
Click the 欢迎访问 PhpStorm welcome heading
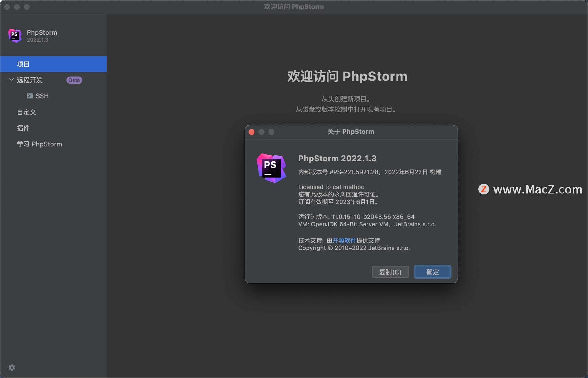347,76
